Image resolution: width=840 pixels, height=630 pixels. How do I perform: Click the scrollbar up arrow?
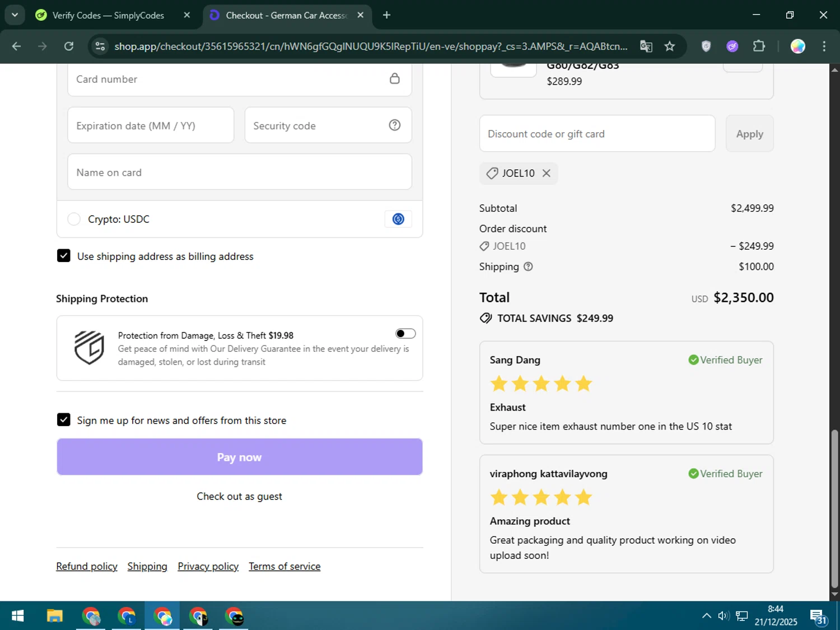834,69
